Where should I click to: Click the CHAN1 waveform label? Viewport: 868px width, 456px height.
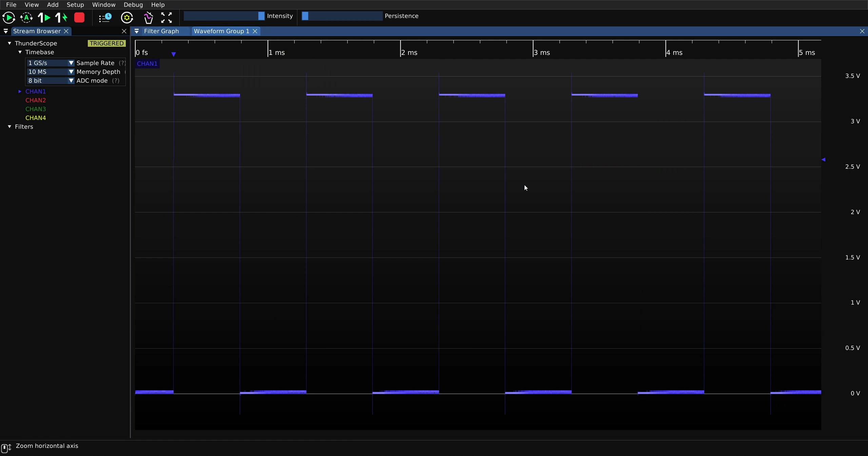147,64
